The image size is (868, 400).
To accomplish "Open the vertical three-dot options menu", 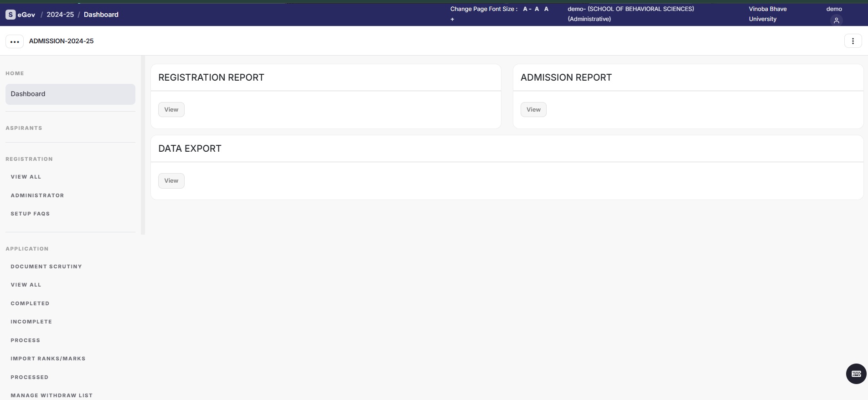I will [x=853, y=41].
